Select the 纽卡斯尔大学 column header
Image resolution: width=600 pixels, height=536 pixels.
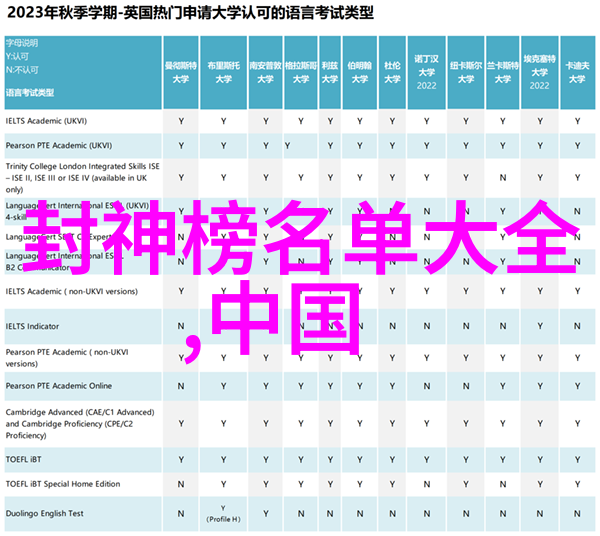coord(466,72)
